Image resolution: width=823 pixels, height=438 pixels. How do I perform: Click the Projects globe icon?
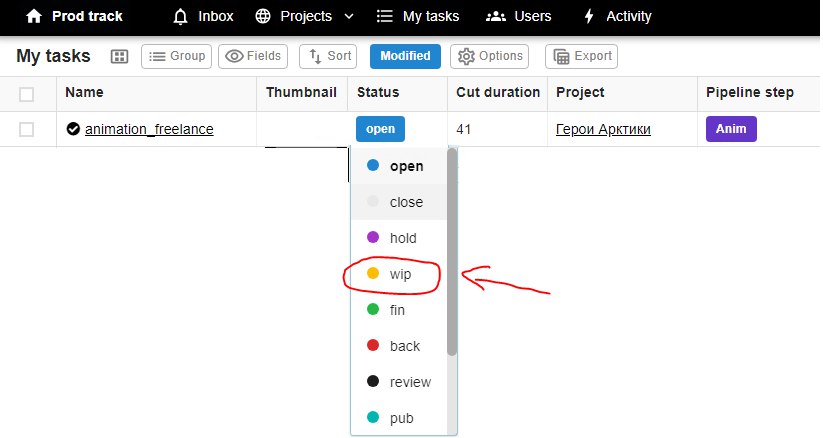pyautogui.click(x=264, y=16)
